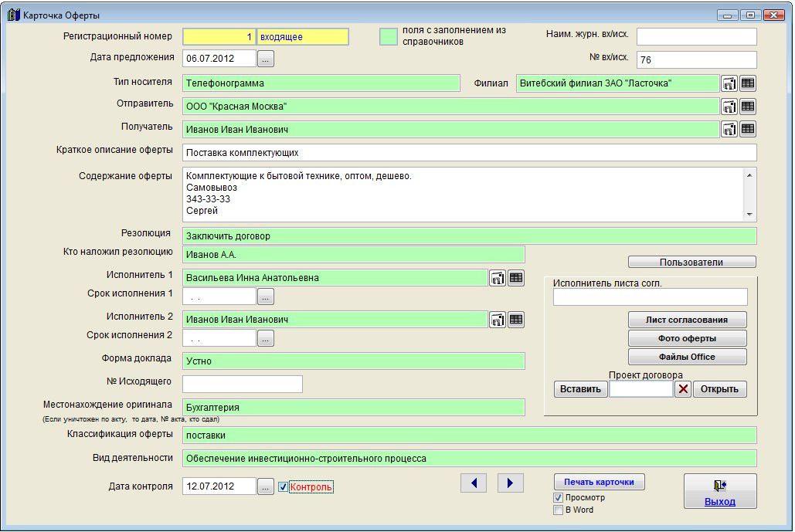Screen dimensions: 795x532
Task: Toggle the Контроль checkbox
Action: coord(284,487)
